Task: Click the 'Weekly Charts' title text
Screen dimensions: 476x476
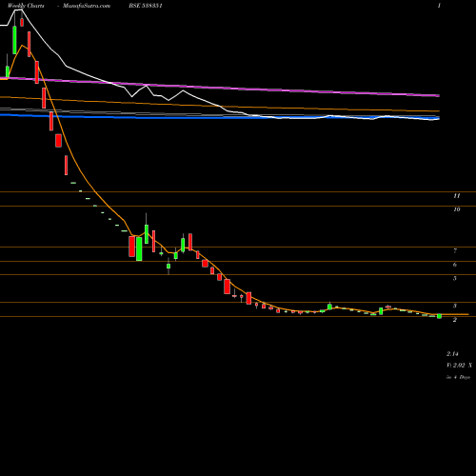Action: pyautogui.click(x=26, y=6)
